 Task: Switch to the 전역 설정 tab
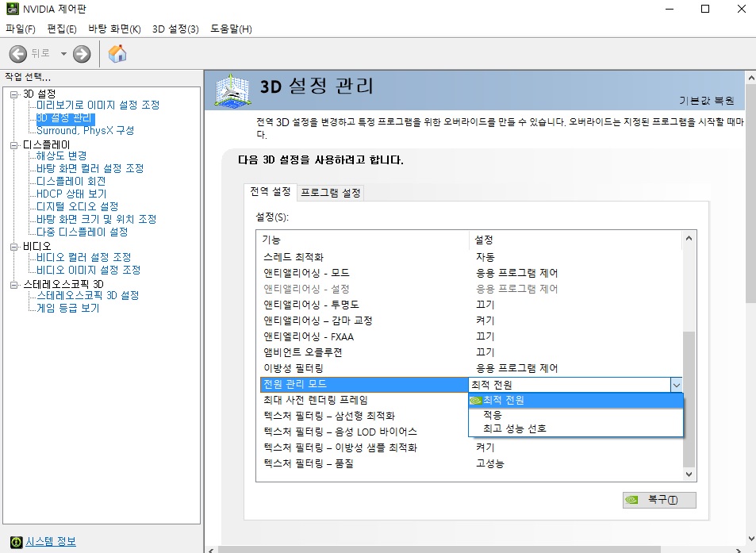(x=271, y=191)
